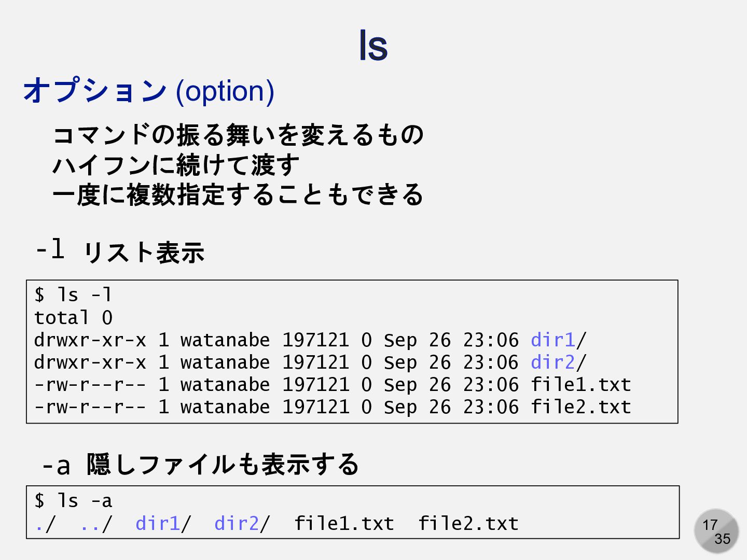Click the "-a 隠しファイルも表示する" label
747x560 pixels.
[200, 464]
